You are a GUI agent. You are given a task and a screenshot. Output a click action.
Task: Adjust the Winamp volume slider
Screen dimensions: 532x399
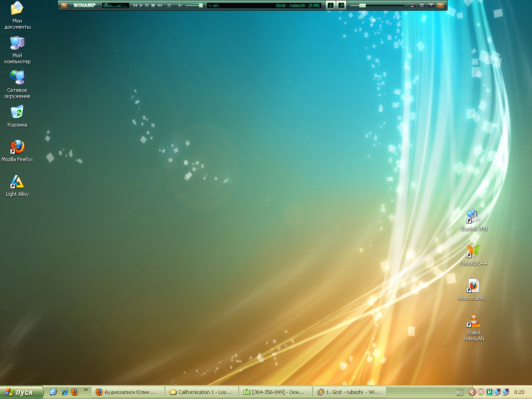coord(194,6)
